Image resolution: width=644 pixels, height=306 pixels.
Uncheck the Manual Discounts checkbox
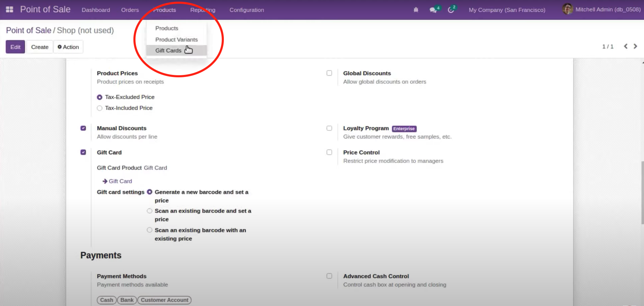[83, 128]
